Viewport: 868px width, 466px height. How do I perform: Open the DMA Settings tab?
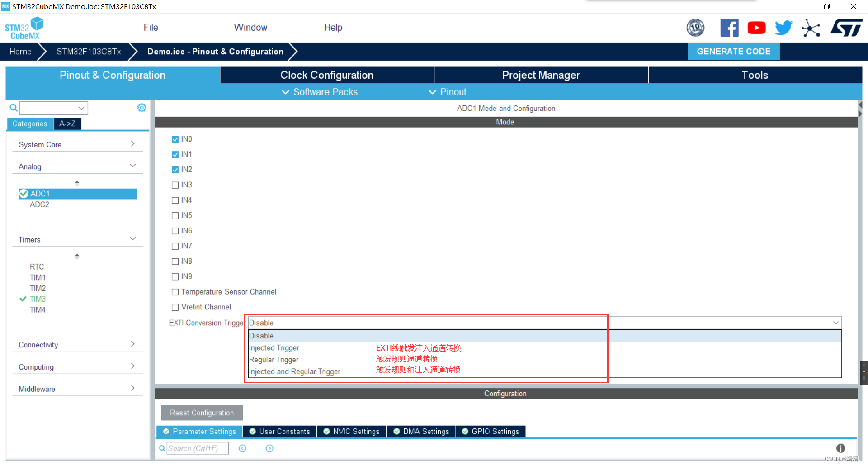(421, 432)
